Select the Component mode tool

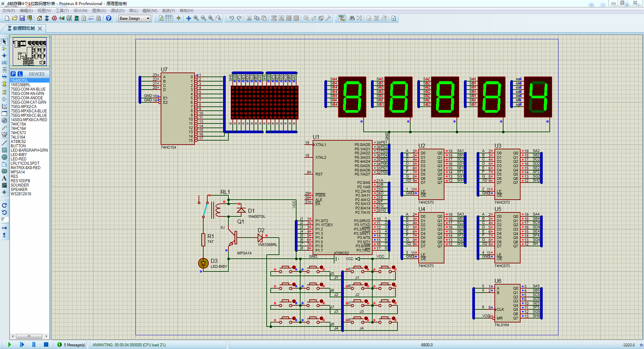(x=4, y=49)
